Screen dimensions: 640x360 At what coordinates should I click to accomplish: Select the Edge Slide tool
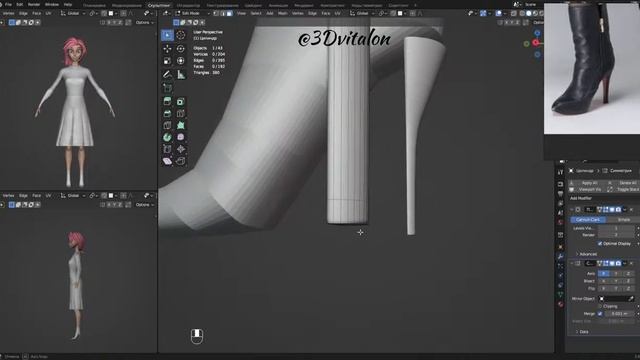[167, 149]
